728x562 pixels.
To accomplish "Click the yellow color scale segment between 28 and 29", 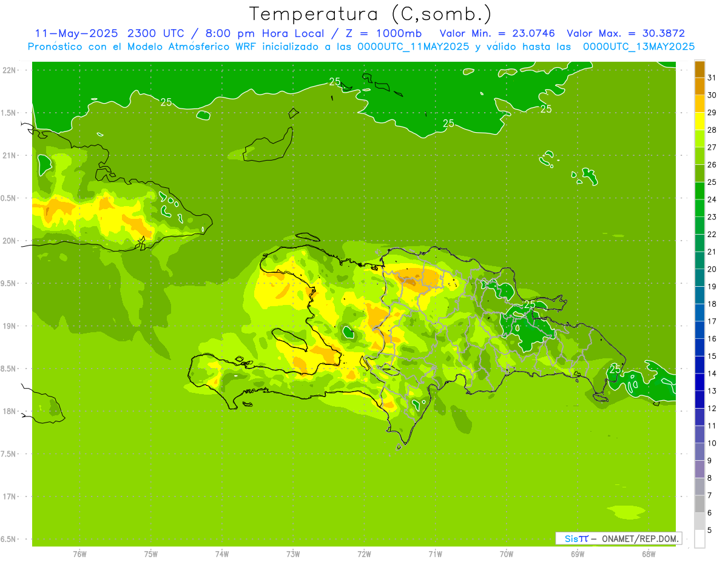I will (699, 121).
